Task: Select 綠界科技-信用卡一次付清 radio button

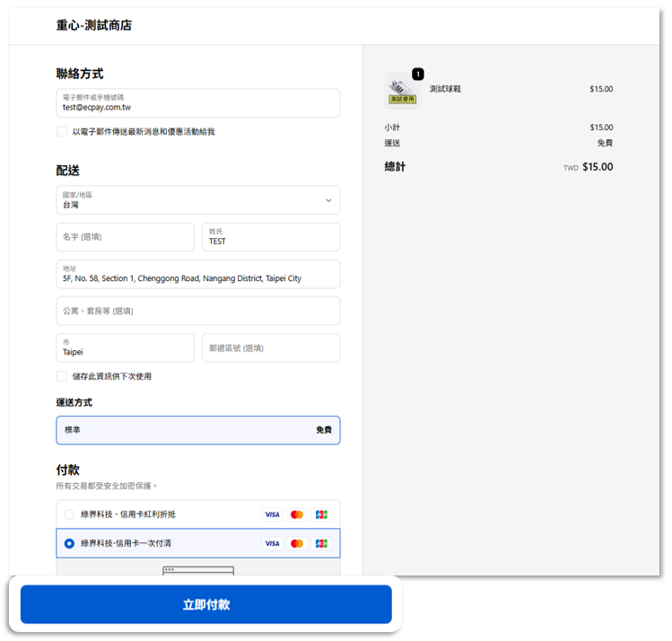Action: (x=69, y=543)
